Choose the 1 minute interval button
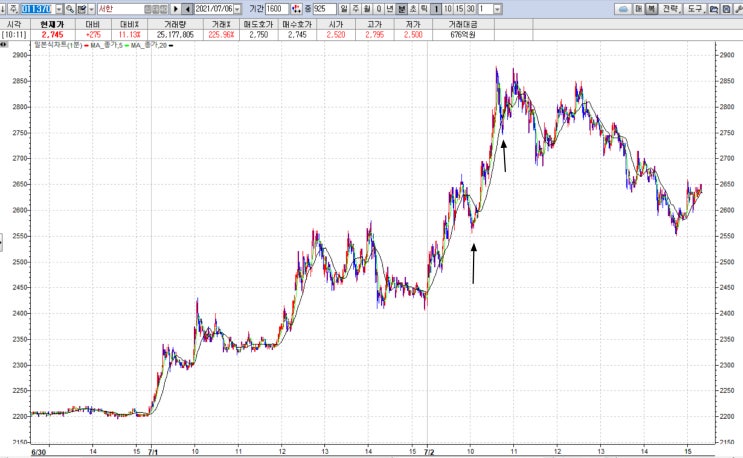This screenshot has width=743, height=458. [436, 9]
